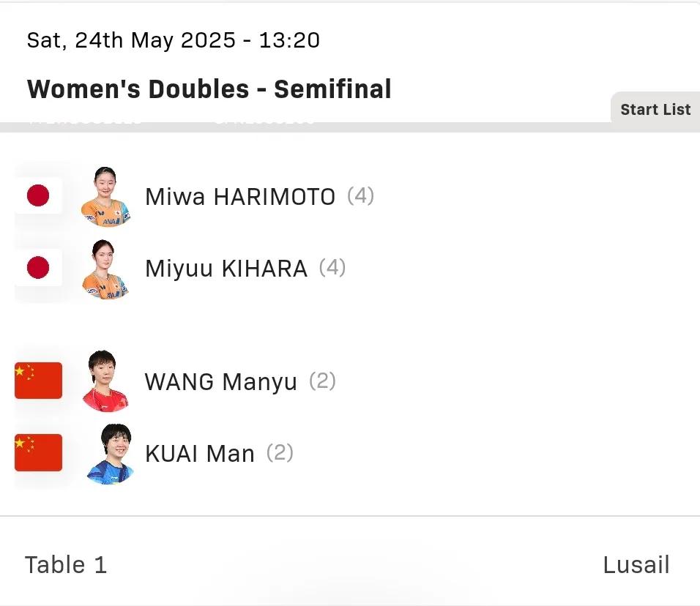The height and width of the screenshot is (606, 700).
Task: Click seed number 2 next to Wang Manyu
Action: tap(322, 381)
